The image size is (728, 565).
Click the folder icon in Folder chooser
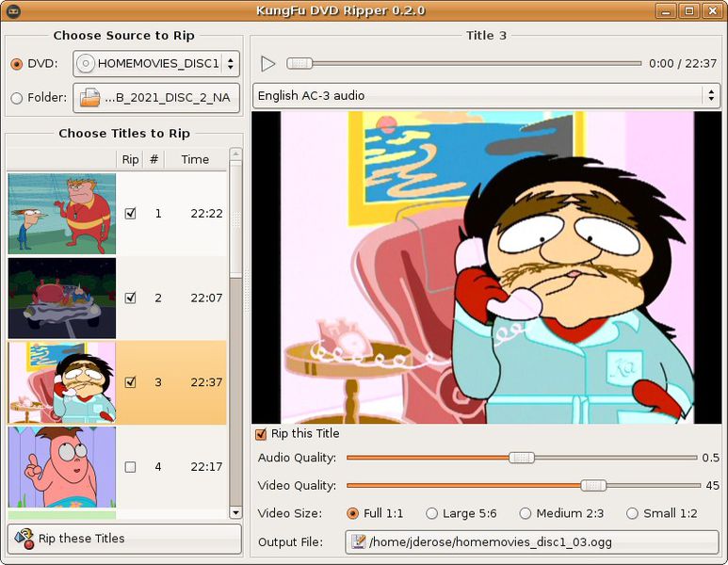click(x=89, y=98)
